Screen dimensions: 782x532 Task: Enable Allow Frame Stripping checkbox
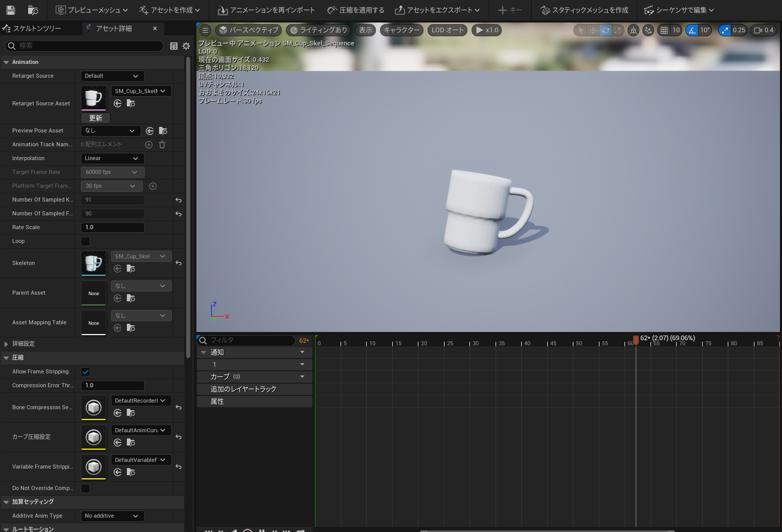(x=85, y=371)
